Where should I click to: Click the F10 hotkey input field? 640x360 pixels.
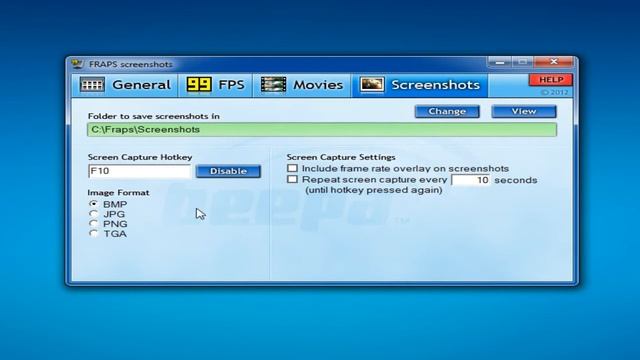tap(140, 171)
